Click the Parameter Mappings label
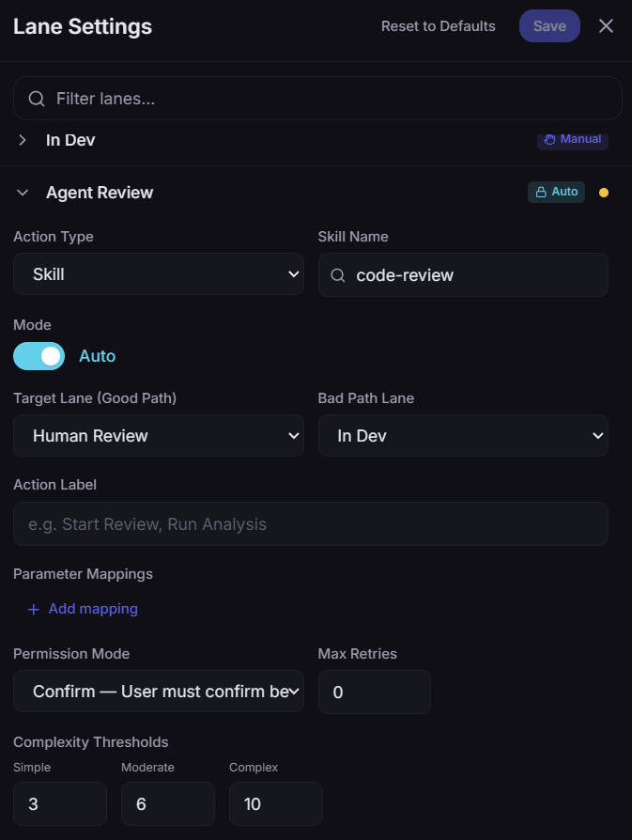Viewport: 632px width, 840px height. pyautogui.click(x=83, y=574)
